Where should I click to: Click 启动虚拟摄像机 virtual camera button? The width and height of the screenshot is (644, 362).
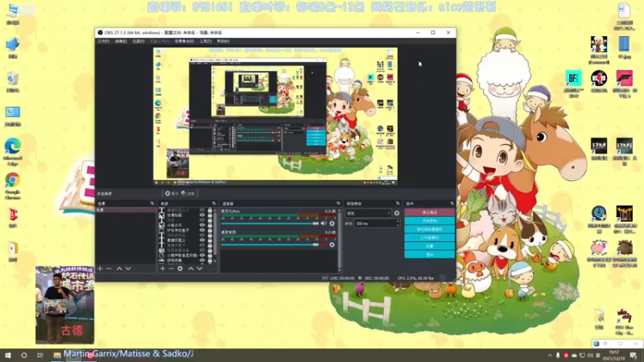(430, 229)
